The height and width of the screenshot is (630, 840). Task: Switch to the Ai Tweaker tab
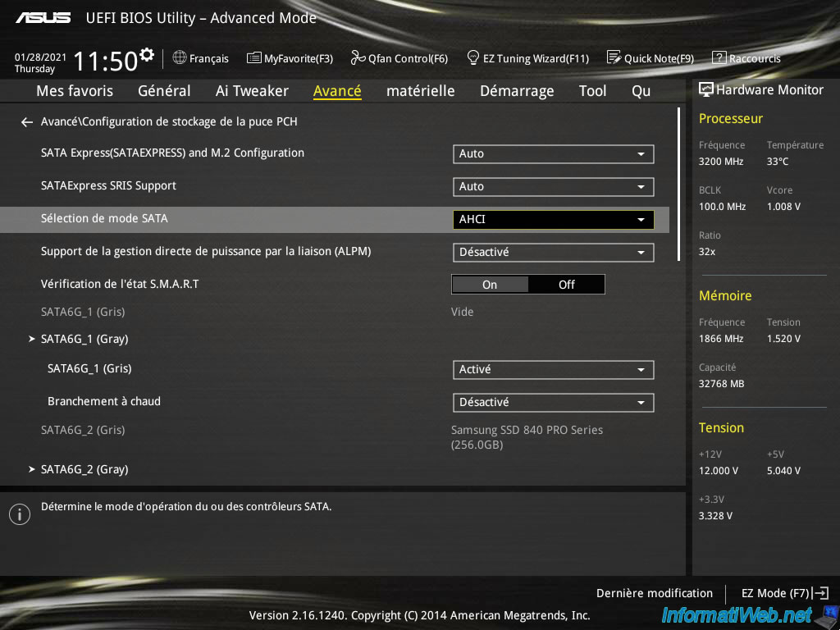pos(252,91)
